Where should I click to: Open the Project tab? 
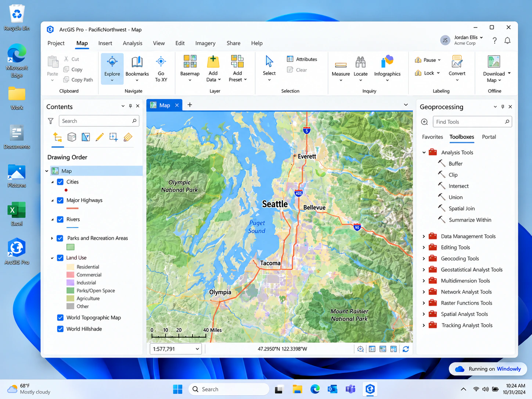56,43
